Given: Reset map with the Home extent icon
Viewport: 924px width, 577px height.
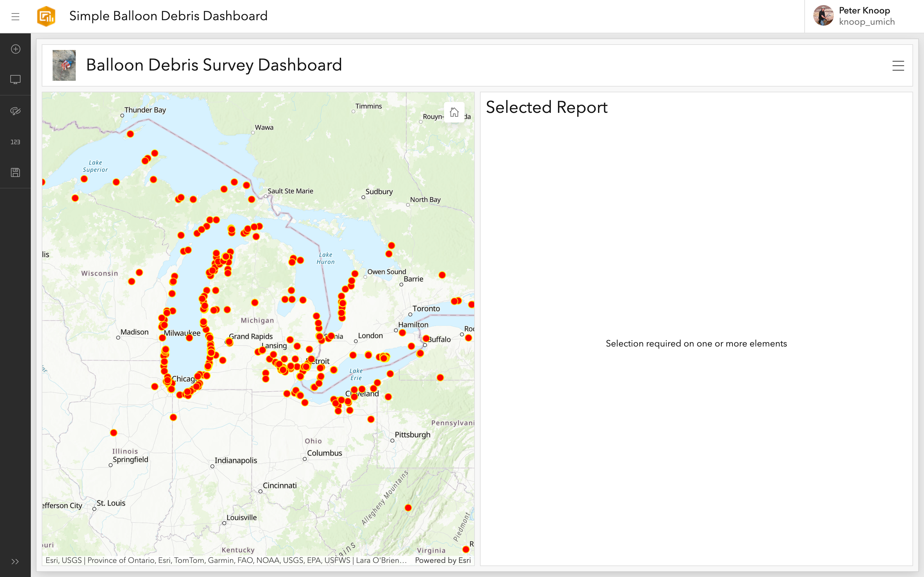Looking at the screenshot, I should pos(454,112).
